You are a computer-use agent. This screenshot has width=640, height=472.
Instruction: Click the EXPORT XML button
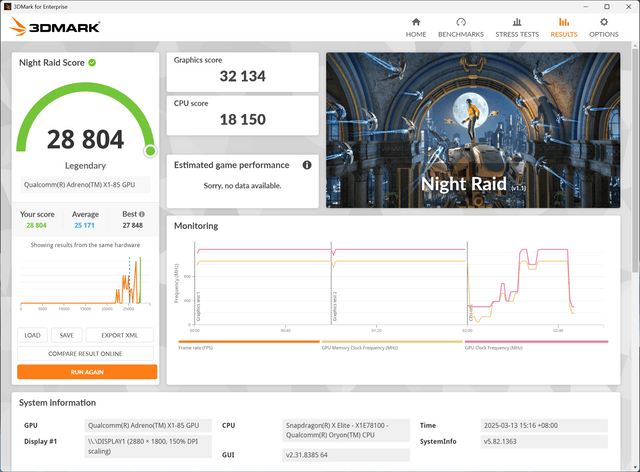point(120,335)
